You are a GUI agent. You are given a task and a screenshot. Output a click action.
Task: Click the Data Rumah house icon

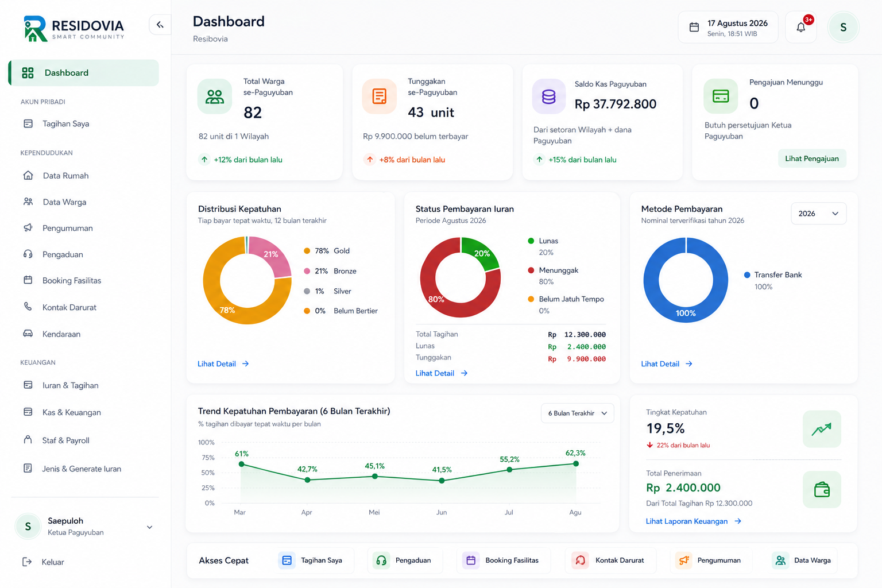point(28,175)
